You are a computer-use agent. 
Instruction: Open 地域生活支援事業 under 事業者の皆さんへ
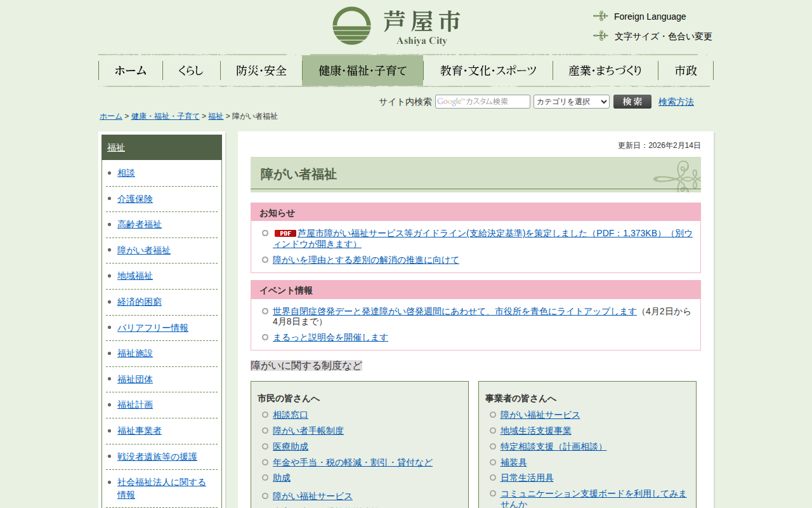tap(535, 431)
